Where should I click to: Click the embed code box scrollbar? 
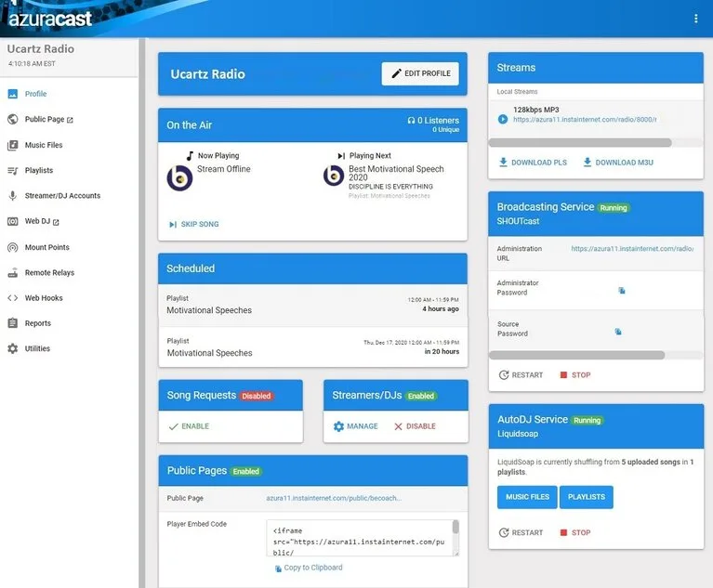click(456, 528)
